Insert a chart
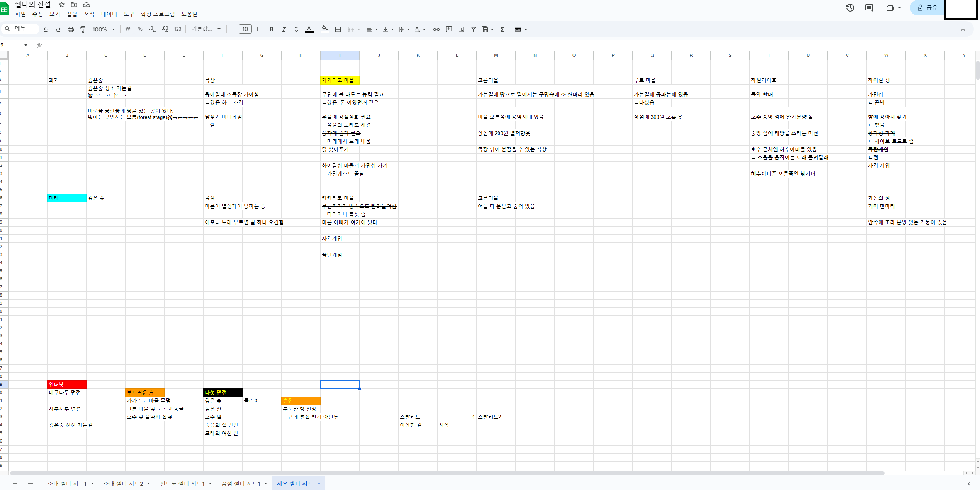Screen dimensions: 980x490 click(x=461, y=29)
